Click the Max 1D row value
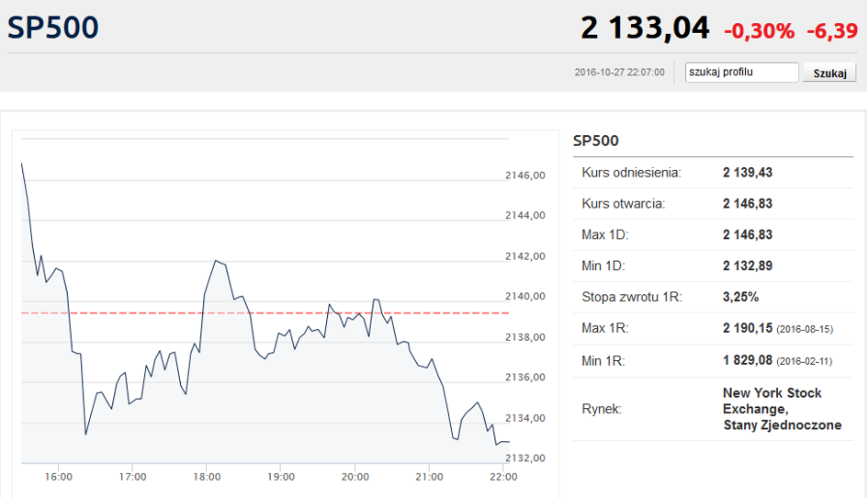 [748, 234]
